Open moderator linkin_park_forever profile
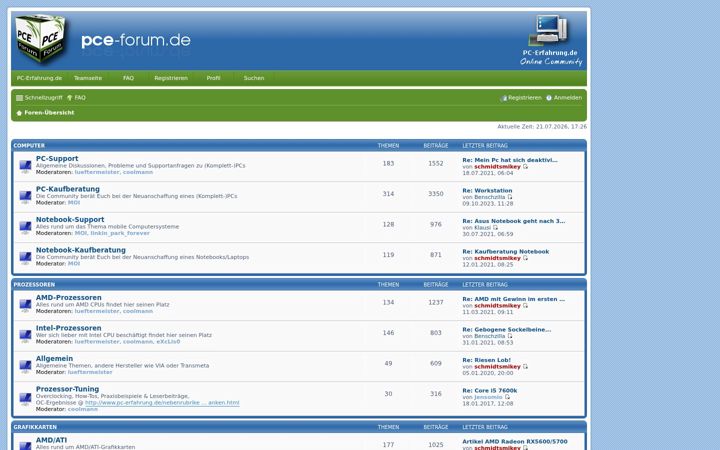 [120, 233]
